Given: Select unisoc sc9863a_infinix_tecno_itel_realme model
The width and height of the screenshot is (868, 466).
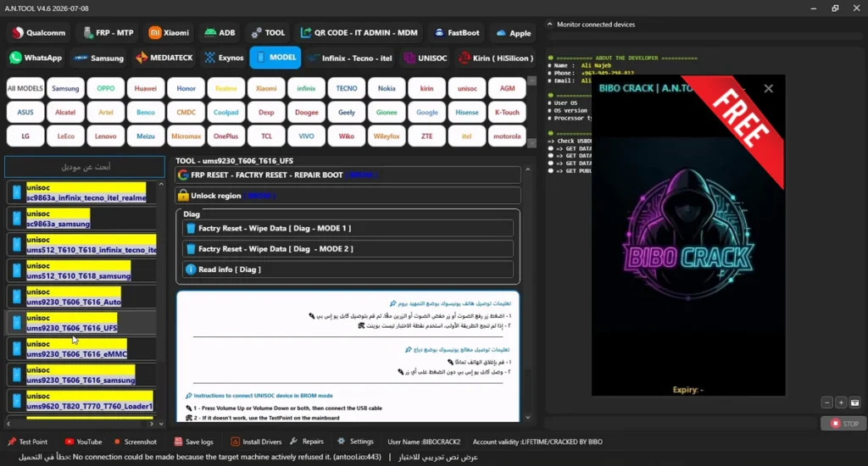Looking at the screenshot, I should coord(82,192).
